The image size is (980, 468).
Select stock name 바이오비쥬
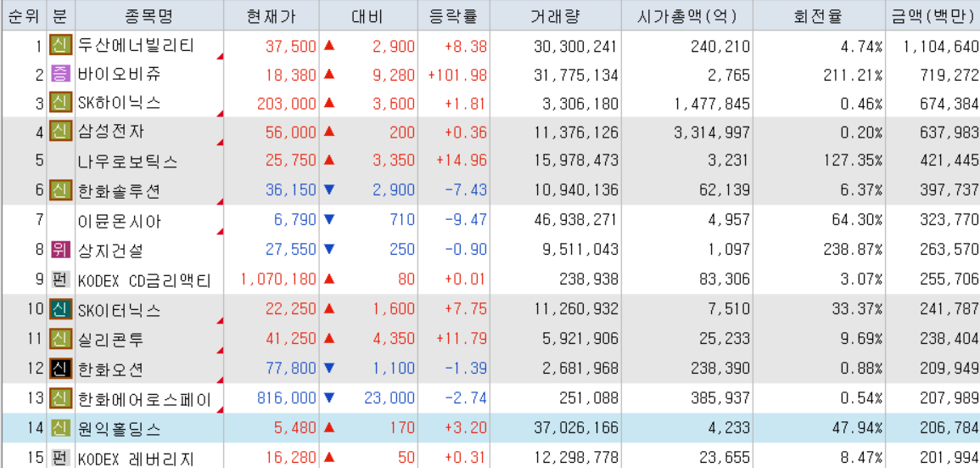pos(120,75)
